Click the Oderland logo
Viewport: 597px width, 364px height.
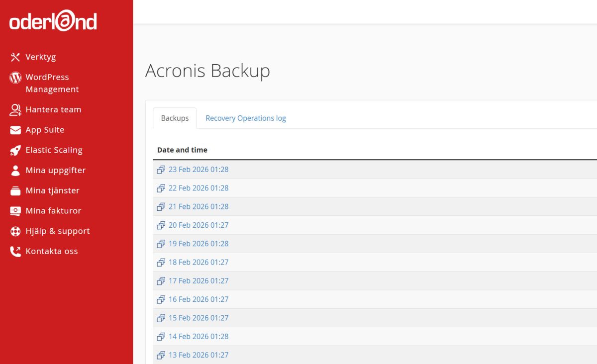click(x=53, y=21)
